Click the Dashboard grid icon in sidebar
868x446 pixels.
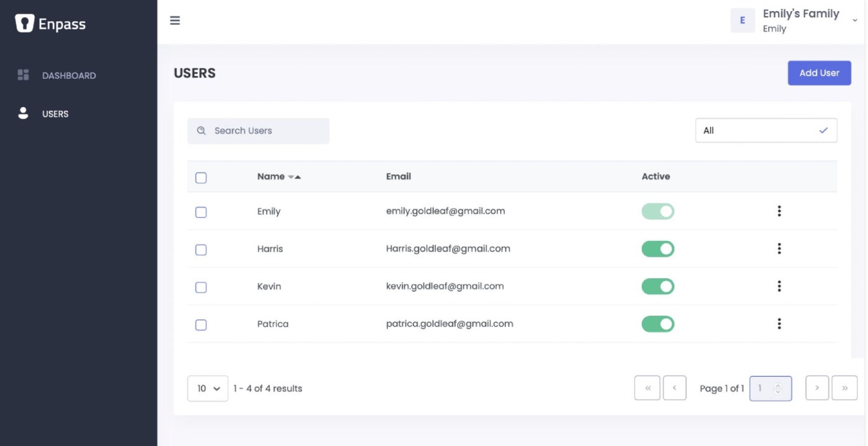tap(24, 75)
